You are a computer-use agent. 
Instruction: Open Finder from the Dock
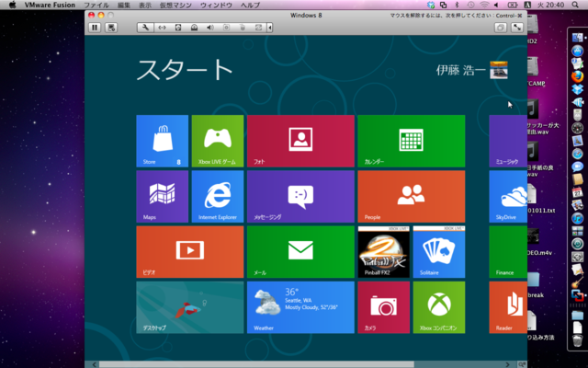(578, 37)
